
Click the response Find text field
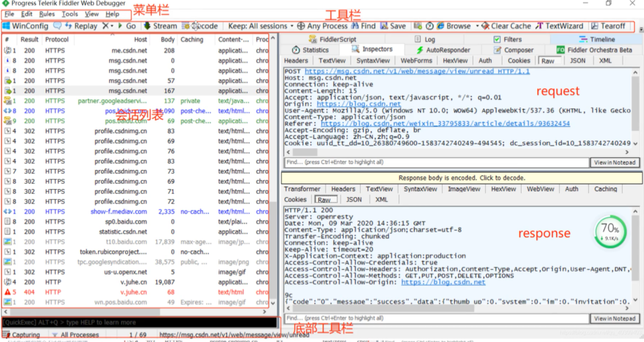[x=436, y=318]
